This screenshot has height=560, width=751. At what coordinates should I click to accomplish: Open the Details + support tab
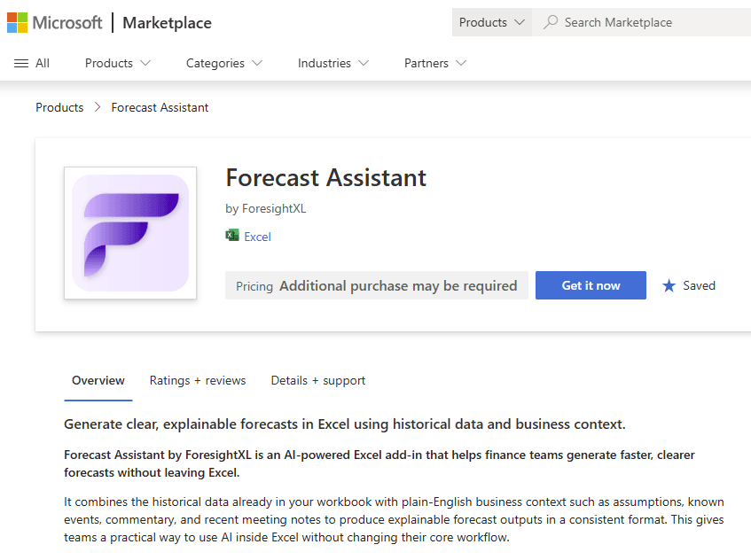point(317,380)
